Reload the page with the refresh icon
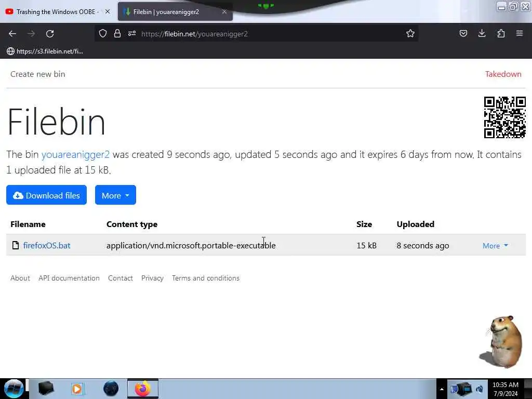The height and width of the screenshot is (399, 532). coord(50,34)
